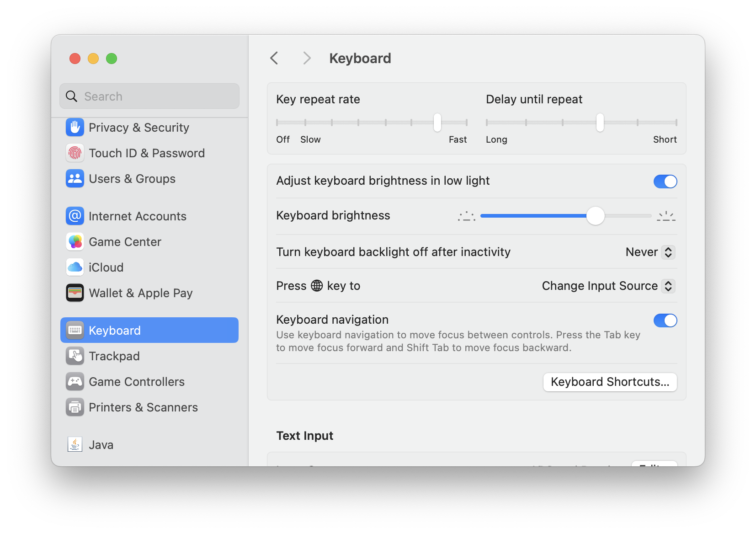Select the Touch ID fingerprint icon
The height and width of the screenshot is (534, 756).
(75, 153)
